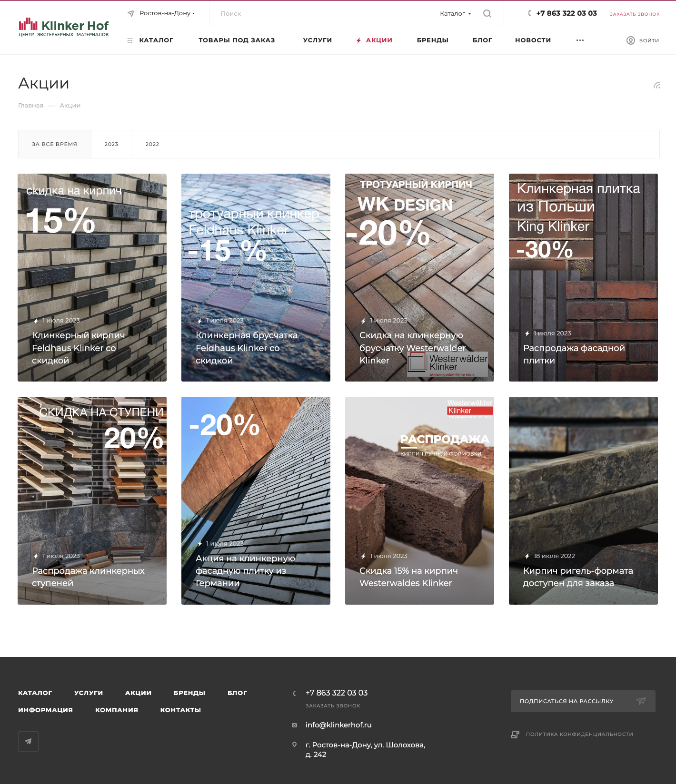Click the paper plane subscribe icon

tap(641, 701)
